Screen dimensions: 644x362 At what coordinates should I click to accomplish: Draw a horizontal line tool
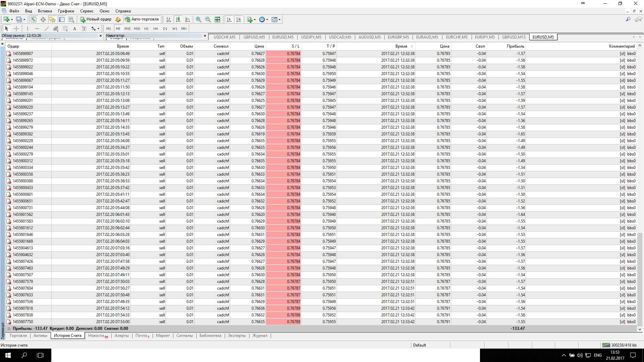(x=37, y=28)
